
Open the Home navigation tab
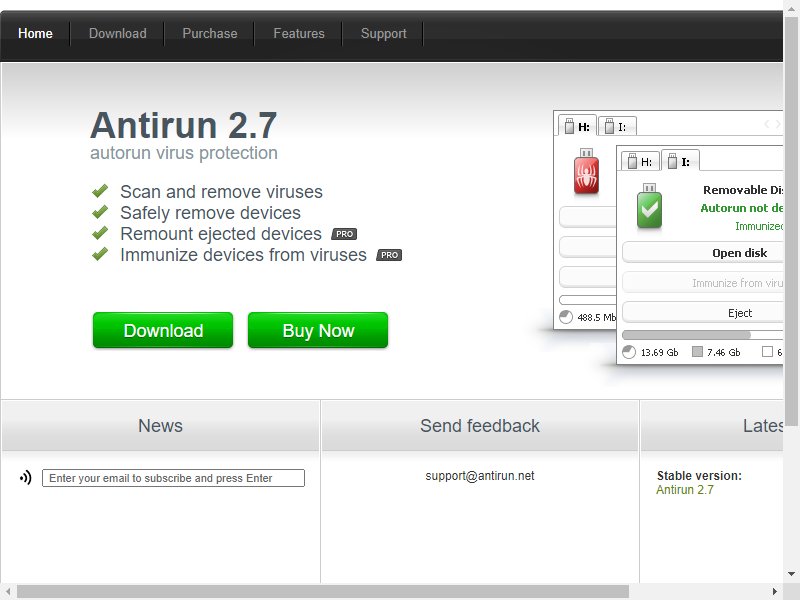pyautogui.click(x=35, y=34)
